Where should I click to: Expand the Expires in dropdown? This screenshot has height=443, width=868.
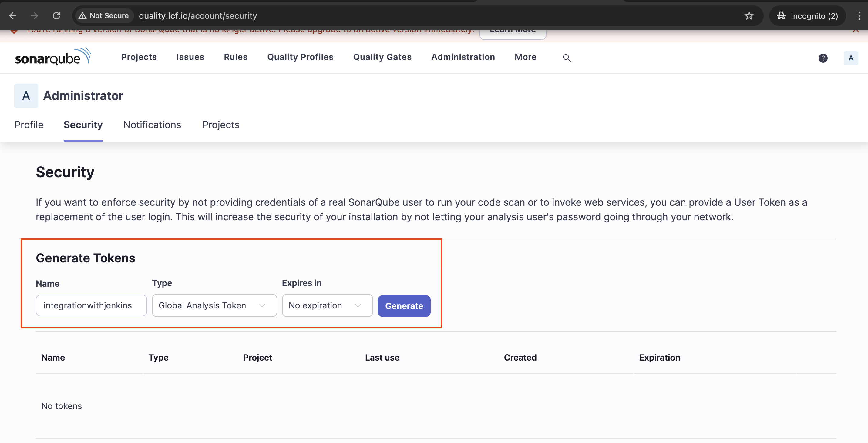point(327,305)
